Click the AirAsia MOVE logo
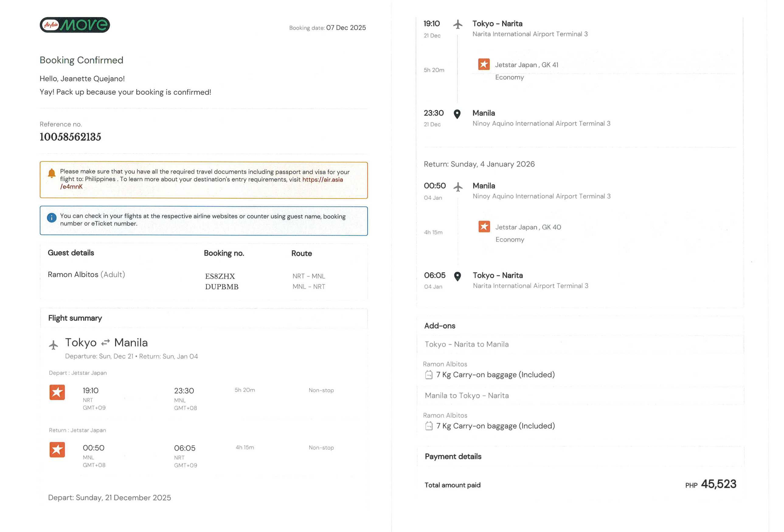The image size is (784, 532). (x=75, y=25)
